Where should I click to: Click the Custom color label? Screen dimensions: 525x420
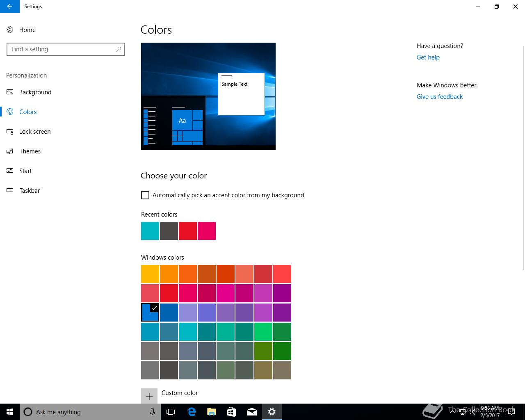[x=180, y=393]
